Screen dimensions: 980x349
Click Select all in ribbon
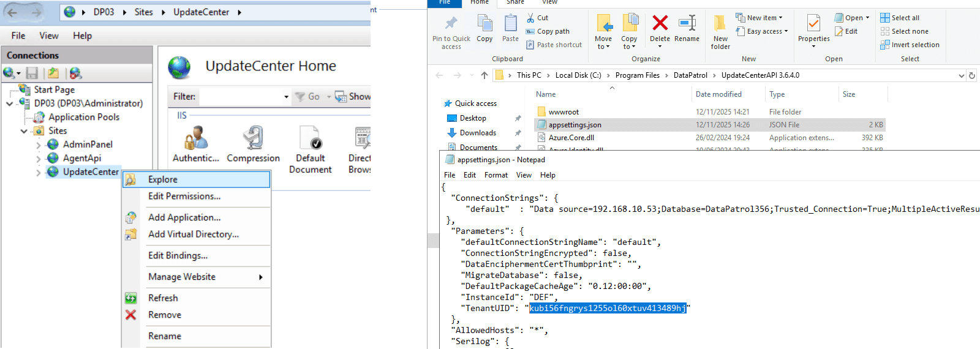click(x=905, y=18)
